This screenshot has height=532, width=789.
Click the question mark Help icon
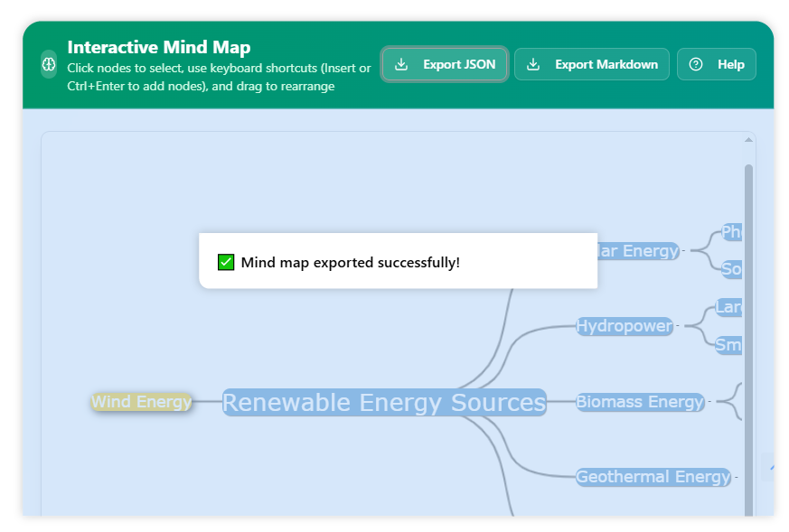[695, 65]
